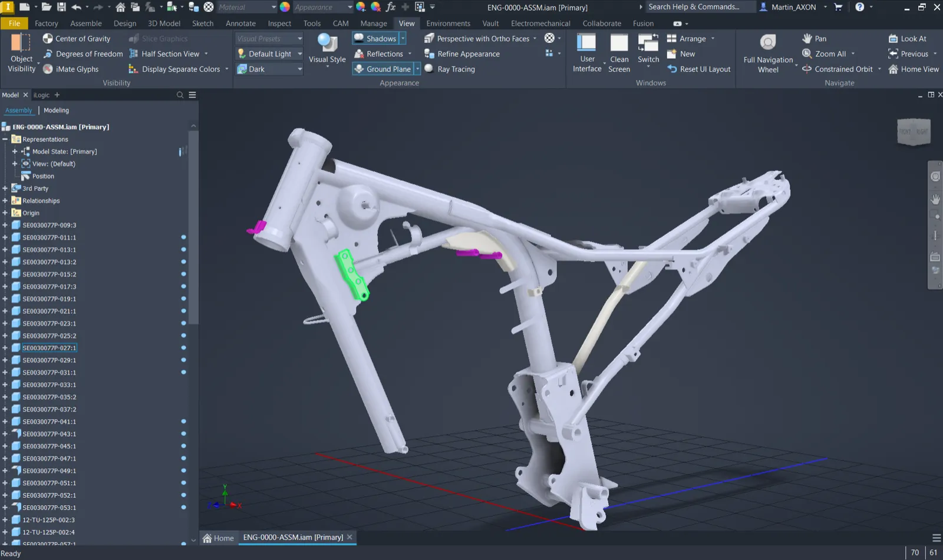Show Degrees of Freedom
943x560 pixels.
coord(83,54)
